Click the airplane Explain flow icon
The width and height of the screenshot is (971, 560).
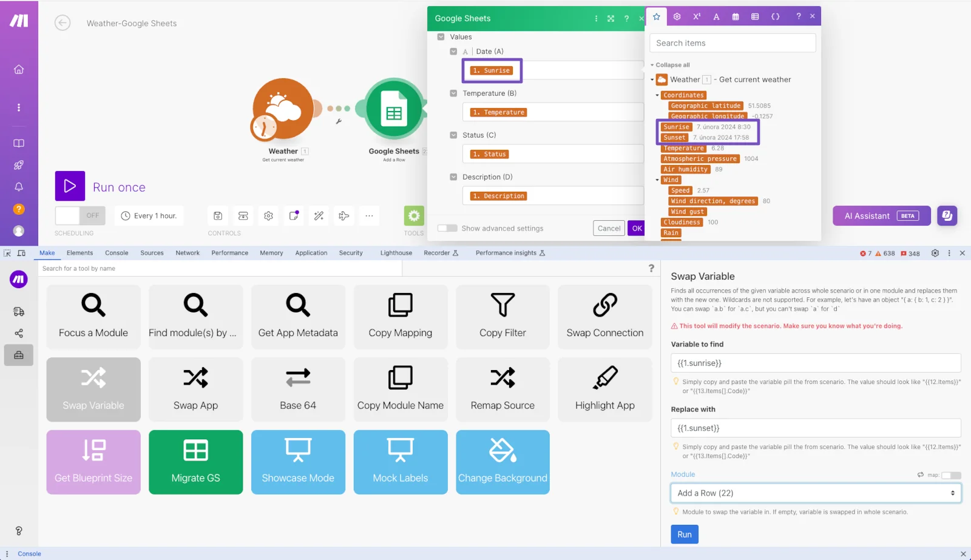[344, 215]
